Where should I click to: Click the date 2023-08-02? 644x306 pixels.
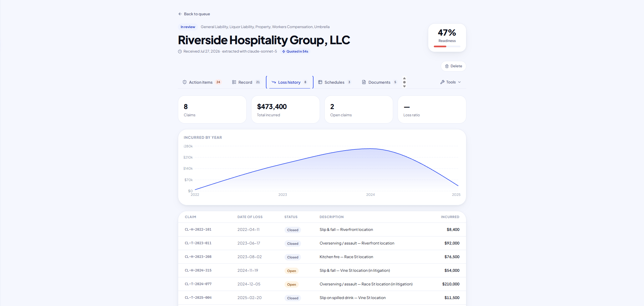250,257
